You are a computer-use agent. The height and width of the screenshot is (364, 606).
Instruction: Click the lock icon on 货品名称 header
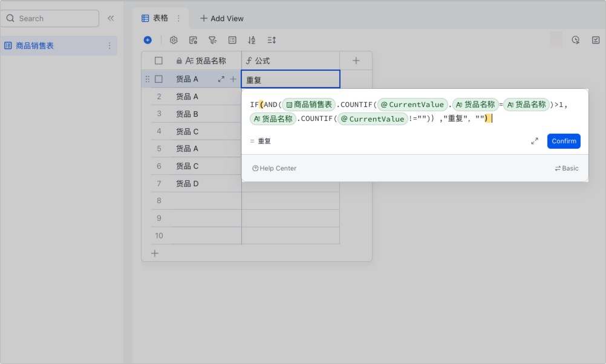pyautogui.click(x=179, y=60)
